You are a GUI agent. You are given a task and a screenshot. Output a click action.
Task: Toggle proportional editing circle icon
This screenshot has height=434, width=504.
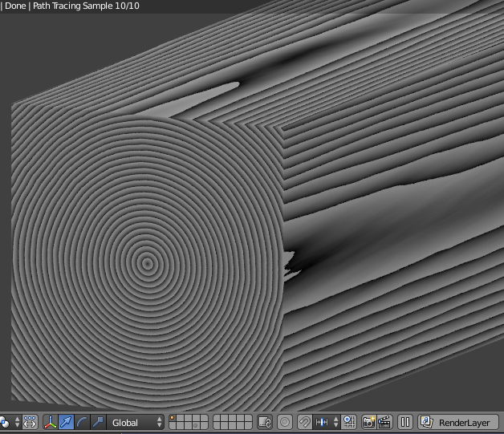(285, 422)
